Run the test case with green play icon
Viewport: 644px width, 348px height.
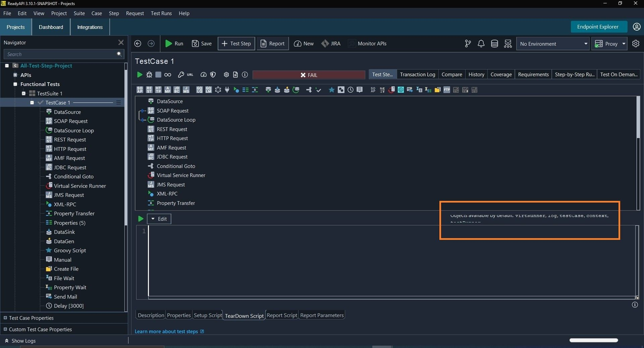pyautogui.click(x=140, y=75)
